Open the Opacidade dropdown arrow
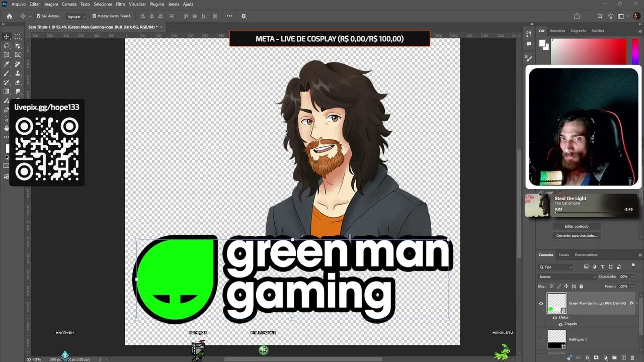 click(x=632, y=277)
